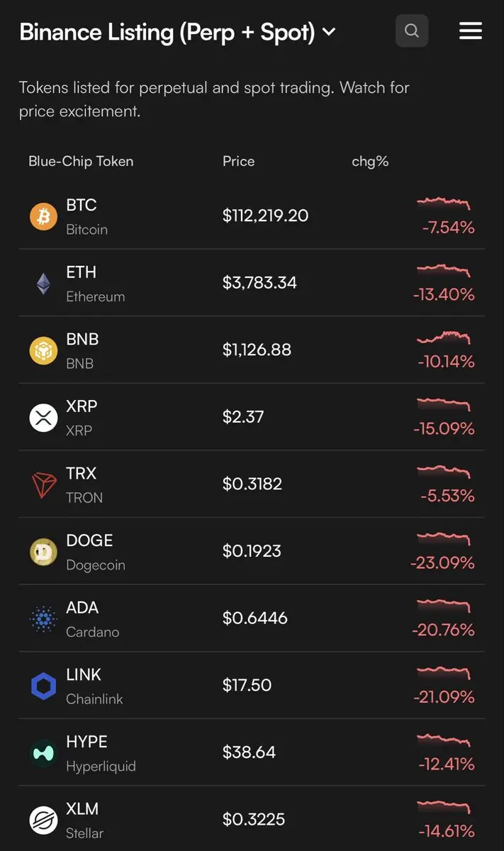The image size is (504, 851).
Task: Click the Cardano blue logo
Action: pyautogui.click(x=43, y=619)
